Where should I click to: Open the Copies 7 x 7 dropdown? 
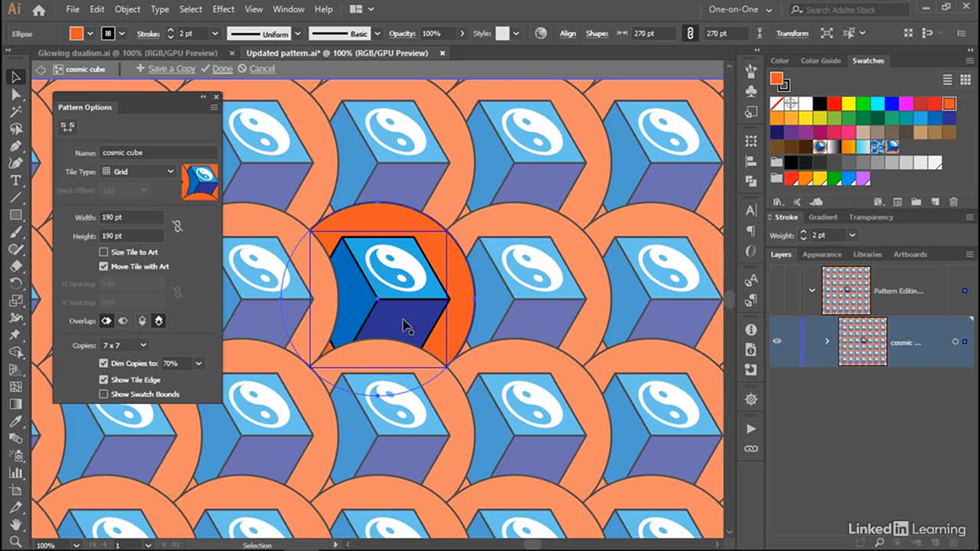(x=123, y=346)
